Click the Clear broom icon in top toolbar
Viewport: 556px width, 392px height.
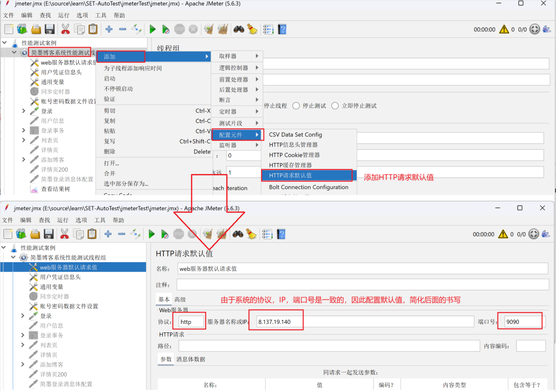point(209,29)
